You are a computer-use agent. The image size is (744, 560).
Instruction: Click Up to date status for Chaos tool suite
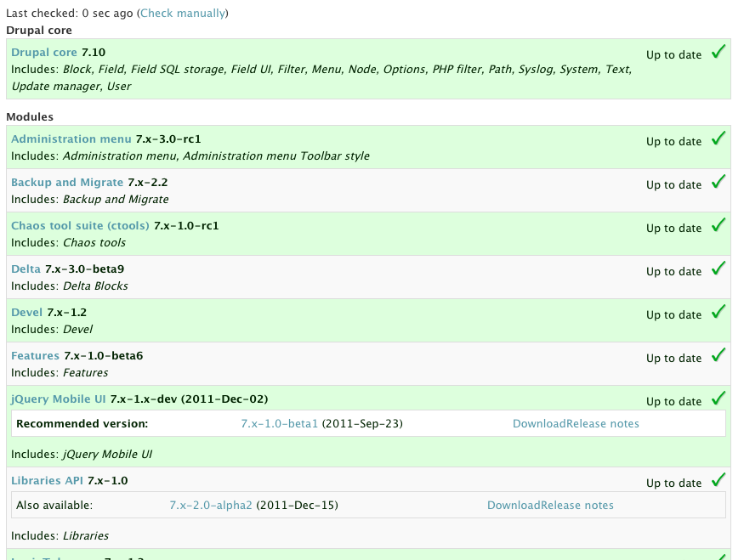click(x=673, y=229)
